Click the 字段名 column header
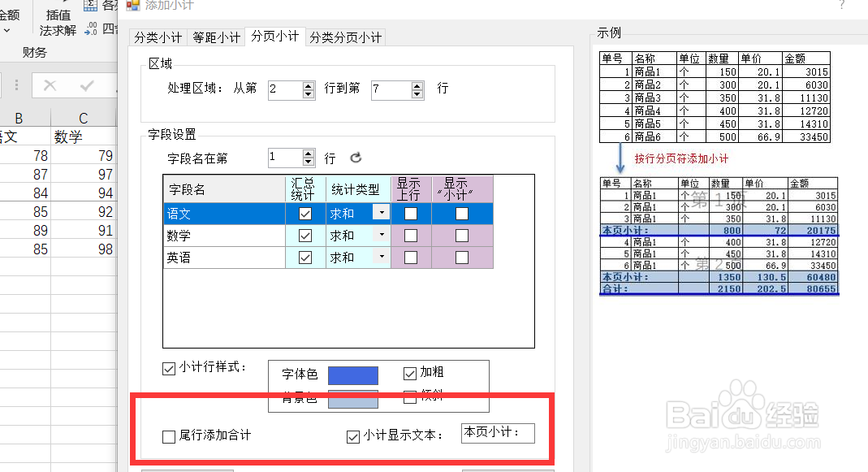The height and width of the screenshot is (472, 868). click(x=224, y=189)
